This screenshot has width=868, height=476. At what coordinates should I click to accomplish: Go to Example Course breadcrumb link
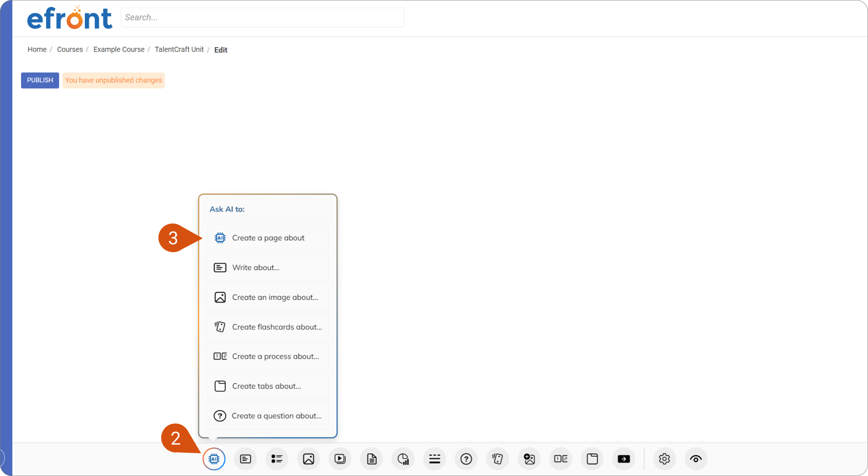119,49
